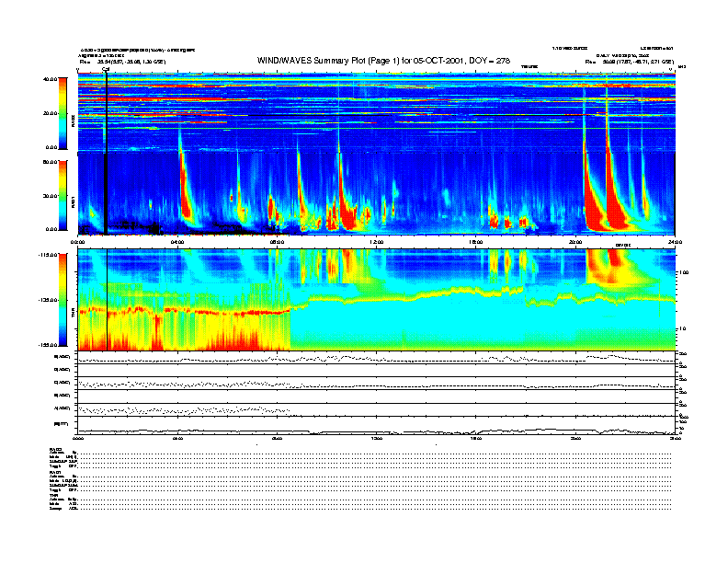Click the 20:00 label under the RAD1 spectrogram
The height and width of the screenshot is (563, 728).
coord(575,242)
